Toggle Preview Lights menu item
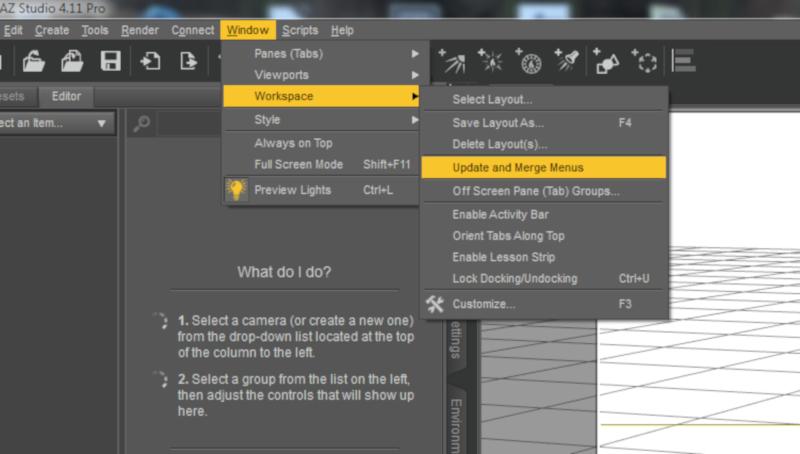The image size is (800, 454). point(321,190)
